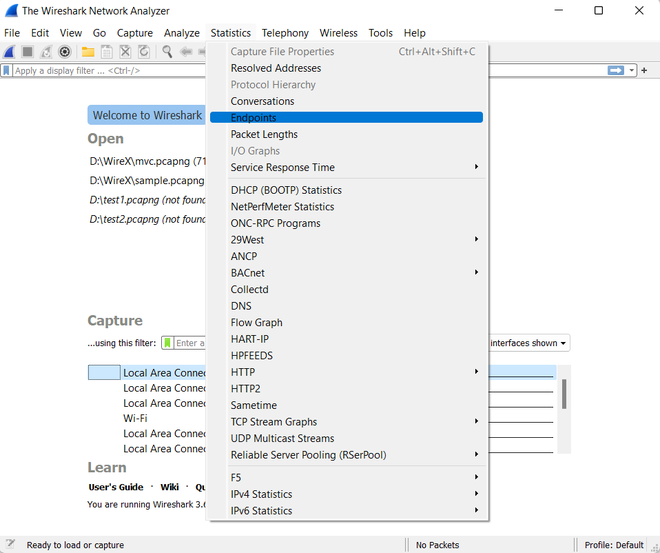Screen dimensions: 660x553
Task: Select recent file D:\test1.pcapng
Action: point(147,200)
